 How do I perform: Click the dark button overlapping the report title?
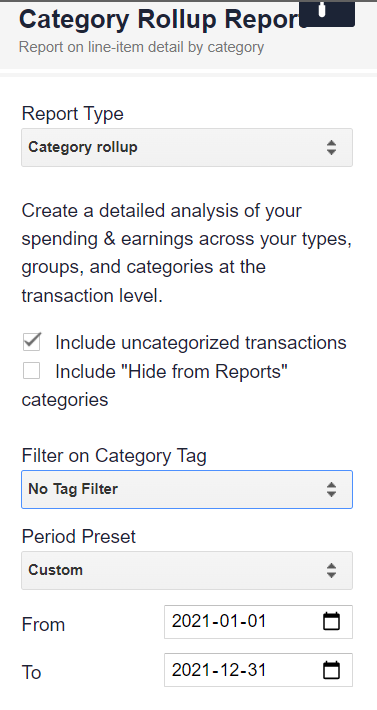pyautogui.click(x=327, y=14)
